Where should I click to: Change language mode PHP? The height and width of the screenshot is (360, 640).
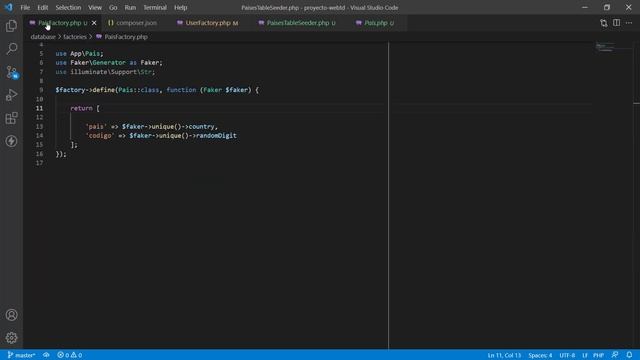pos(598,355)
